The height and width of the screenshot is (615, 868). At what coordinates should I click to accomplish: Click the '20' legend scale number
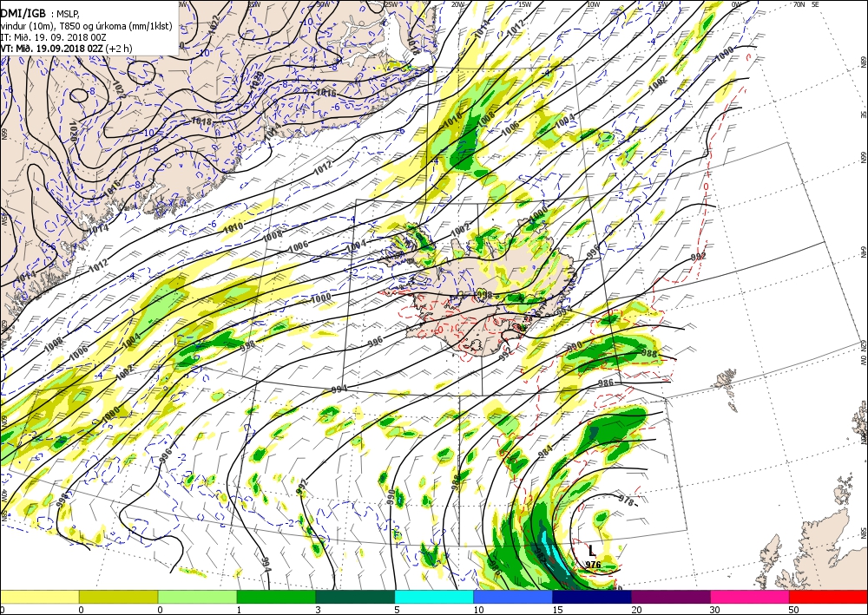(x=636, y=610)
